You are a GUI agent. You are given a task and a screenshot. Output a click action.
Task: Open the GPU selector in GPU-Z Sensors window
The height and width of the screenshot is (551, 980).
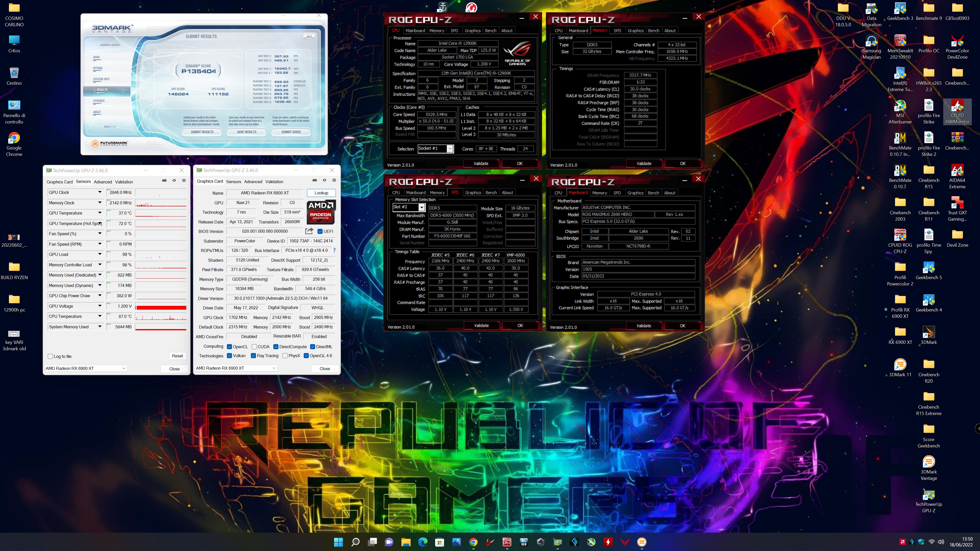click(x=85, y=368)
